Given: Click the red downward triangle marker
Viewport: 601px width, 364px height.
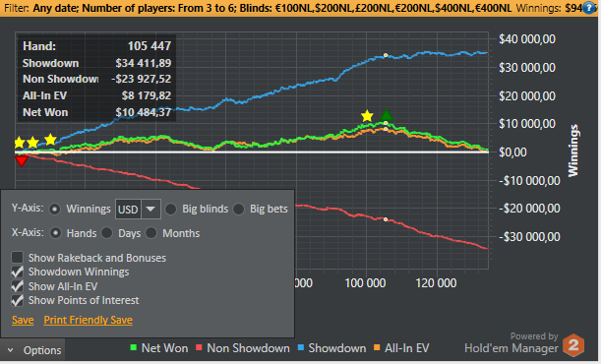Looking at the screenshot, I should 22,161.
